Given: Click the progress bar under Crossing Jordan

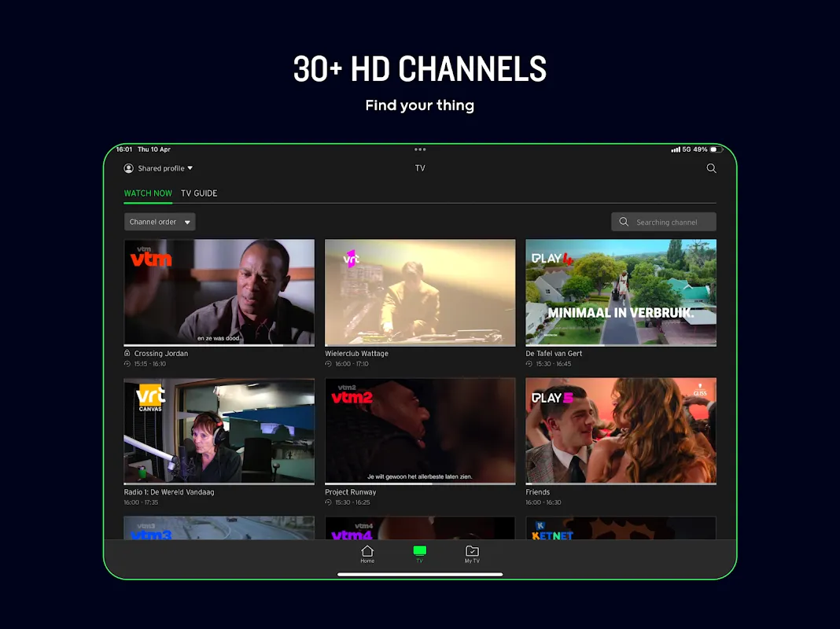Looking at the screenshot, I should 219,345.
